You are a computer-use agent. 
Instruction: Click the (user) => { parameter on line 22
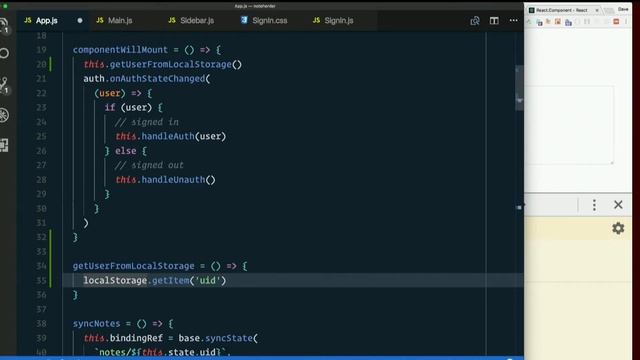123,93
